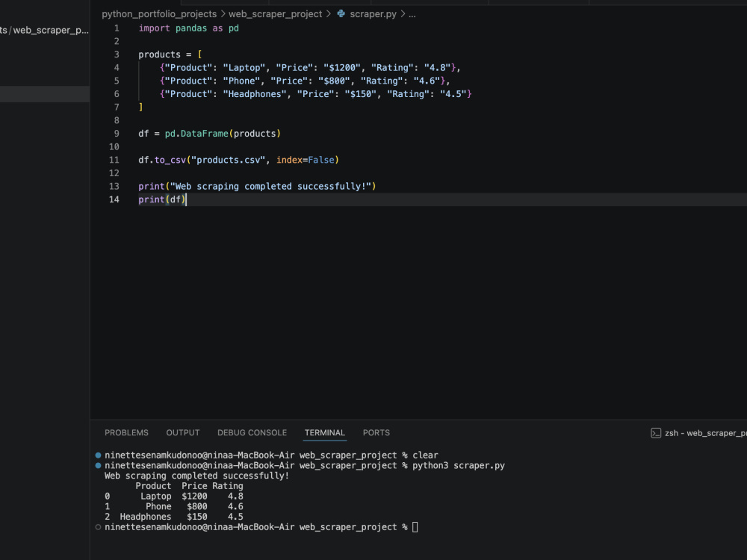This screenshot has width=747, height=560.
Task: Click "pd.DataFrame(products)" on line 9
Action: 223,134
